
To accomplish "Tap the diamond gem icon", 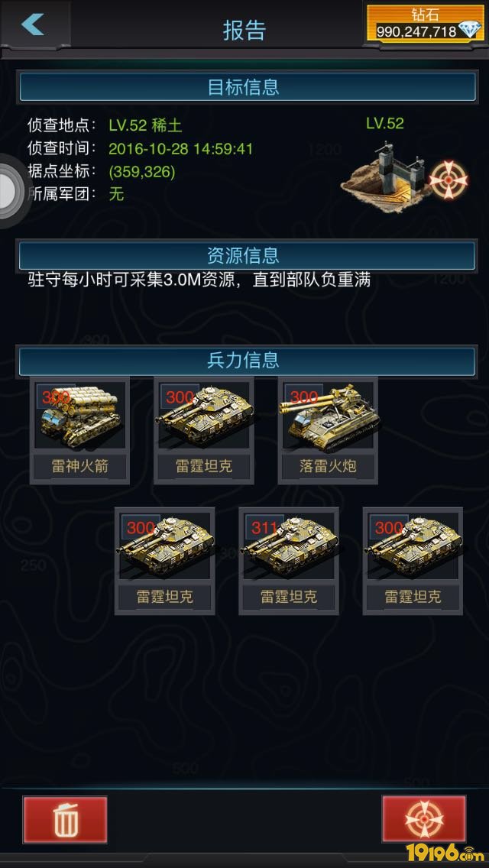I will pos(469,31).
